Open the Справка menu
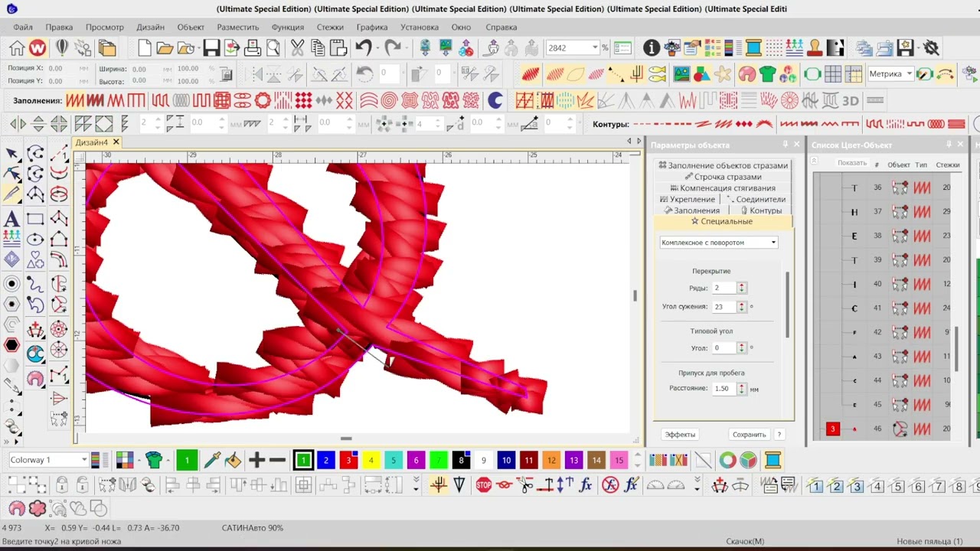 [x=501, y=27]
